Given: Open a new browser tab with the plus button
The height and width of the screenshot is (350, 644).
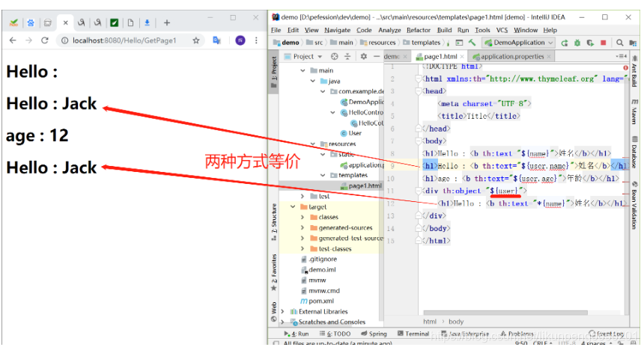Looking at the screenshot, I should pos(167,22).
